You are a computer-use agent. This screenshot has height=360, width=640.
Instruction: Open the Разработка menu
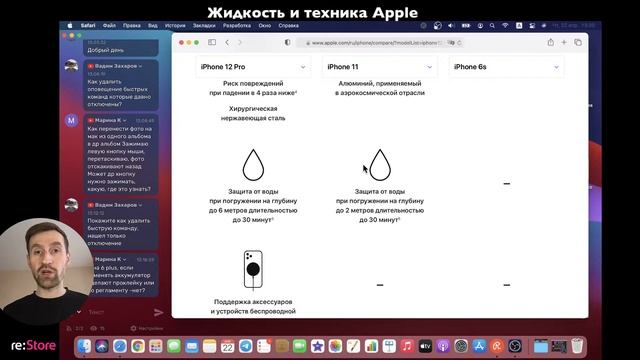237,25
